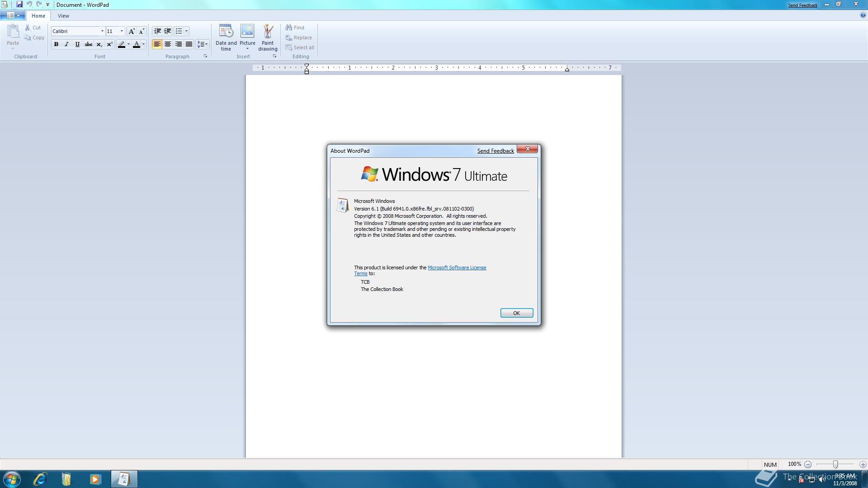
Task: Click the WordPad icon in the title bar
Action: tap(5, 5)
